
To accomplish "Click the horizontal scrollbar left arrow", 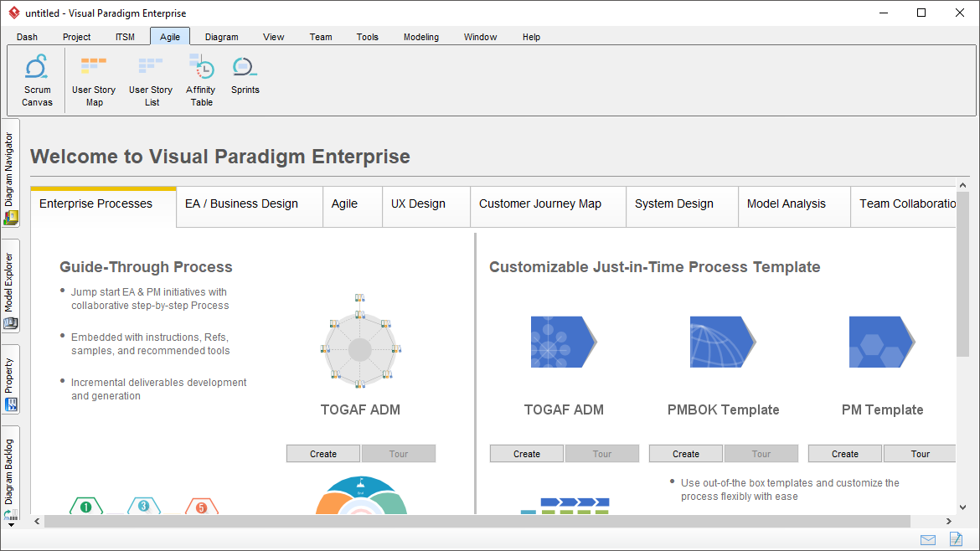I will [x=37, y=521].
